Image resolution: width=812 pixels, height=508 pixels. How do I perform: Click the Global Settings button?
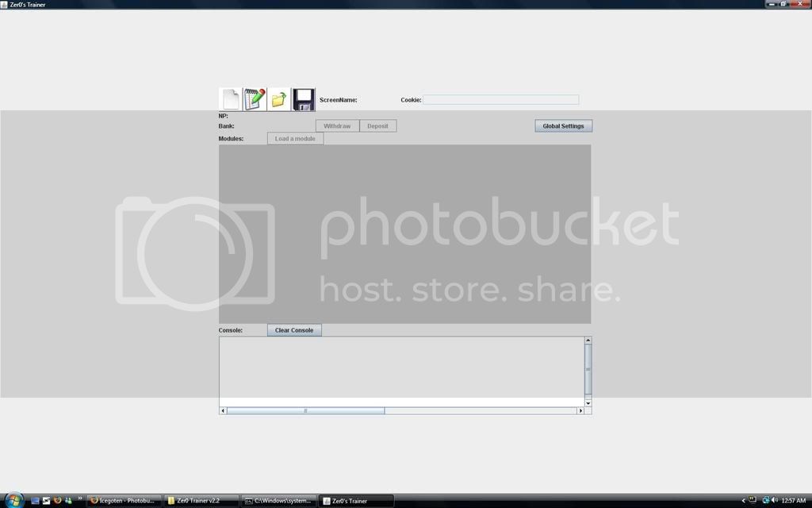[563, 126]
